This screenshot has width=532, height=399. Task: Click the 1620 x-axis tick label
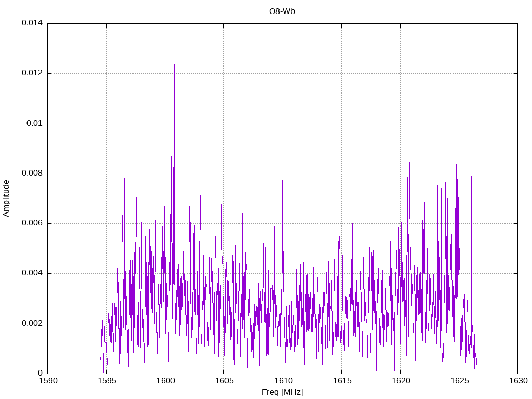401,381
